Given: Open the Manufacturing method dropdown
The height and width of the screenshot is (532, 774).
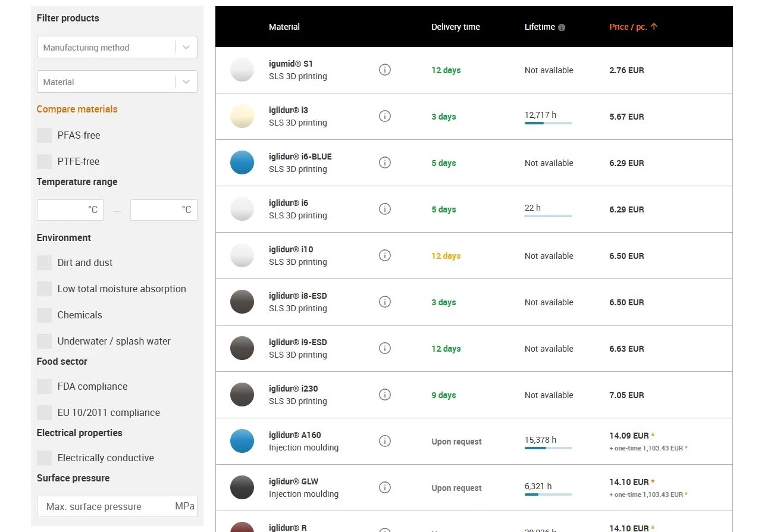Looking at the screenshot, I should pos(117,48).
